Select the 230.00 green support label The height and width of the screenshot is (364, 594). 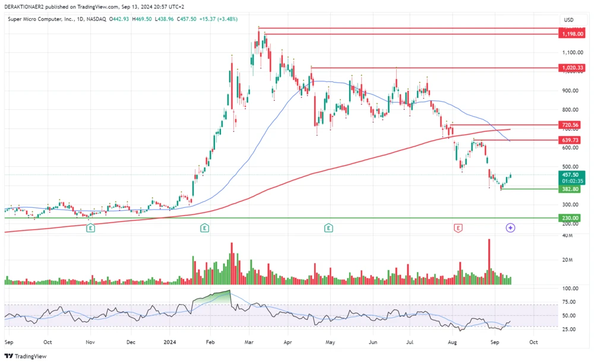coord(569,218)
